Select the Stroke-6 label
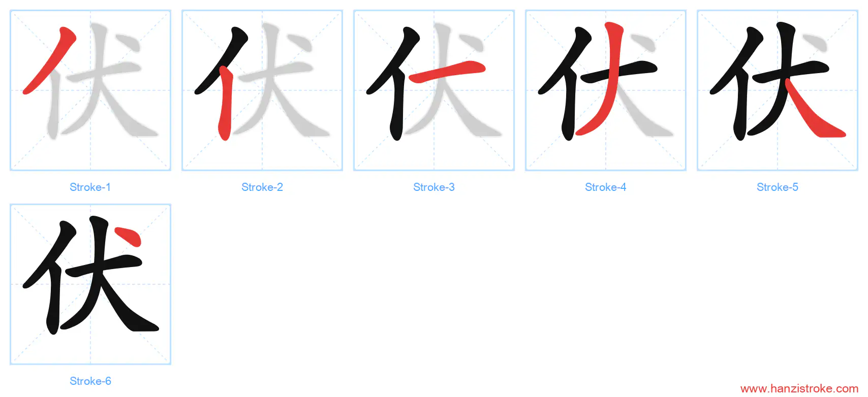The image size is (868, 397). click(x=90, y=381)
